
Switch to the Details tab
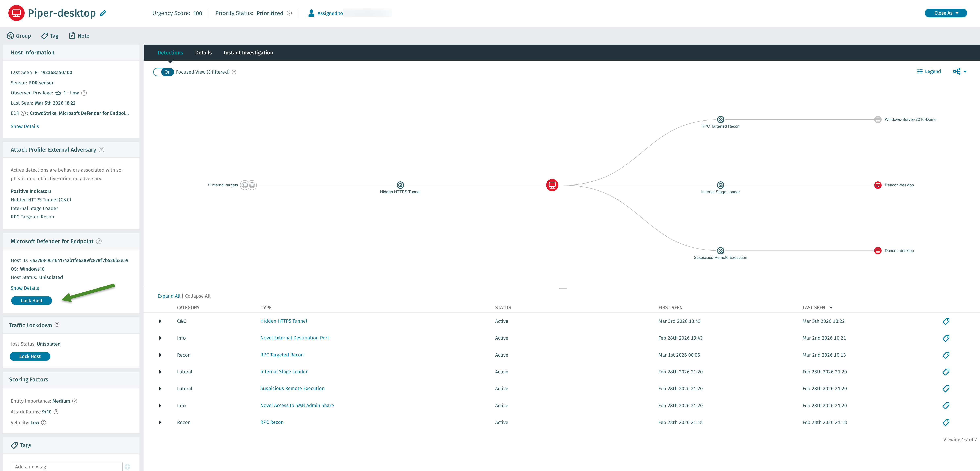click(x=203, y=53)
